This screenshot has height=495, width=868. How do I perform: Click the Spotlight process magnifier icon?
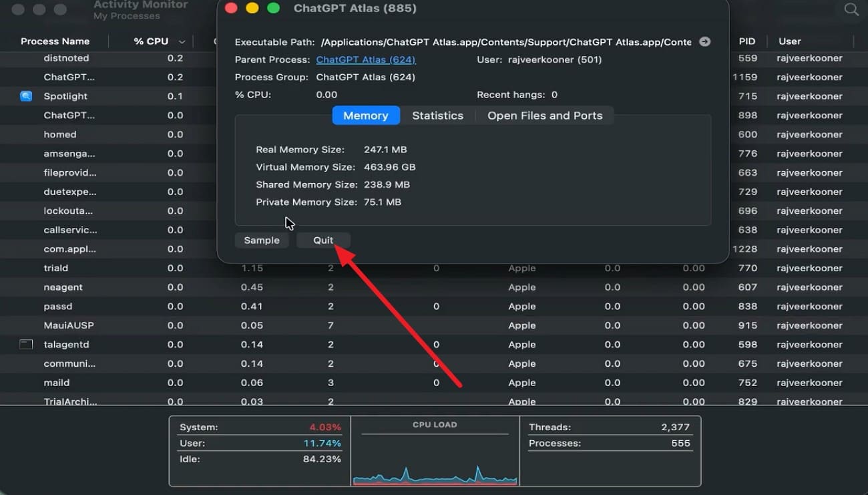[26, 96]
